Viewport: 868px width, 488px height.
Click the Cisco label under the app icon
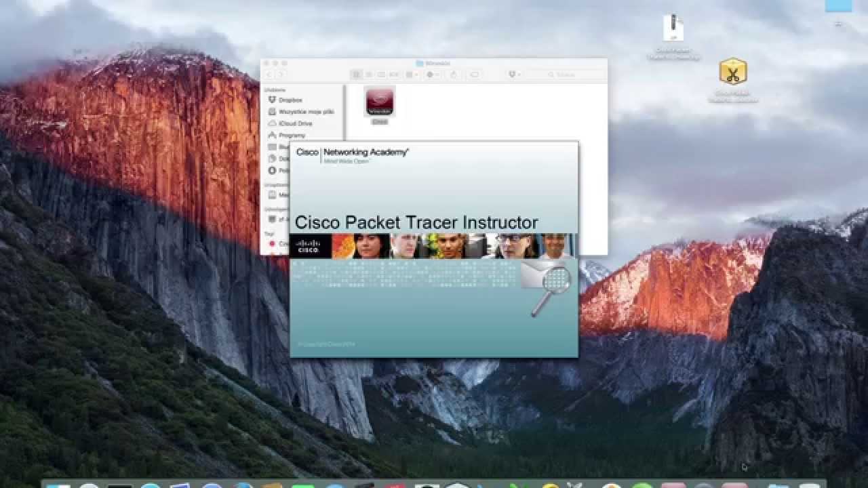(380, 122)
